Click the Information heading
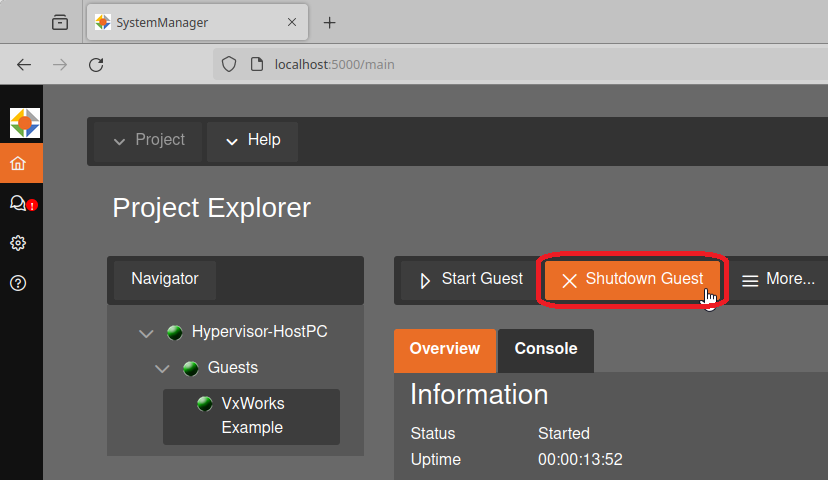 click(479, 395)
